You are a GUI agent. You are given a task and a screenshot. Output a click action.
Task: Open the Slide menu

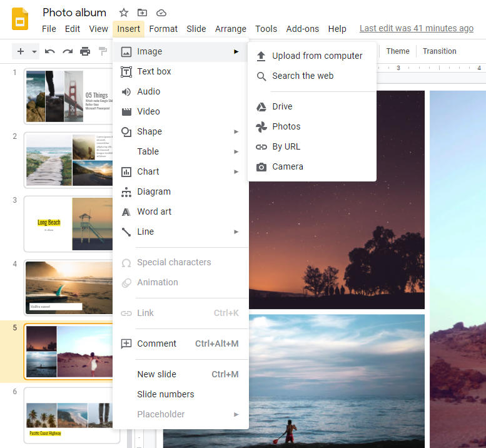[196, 29]
